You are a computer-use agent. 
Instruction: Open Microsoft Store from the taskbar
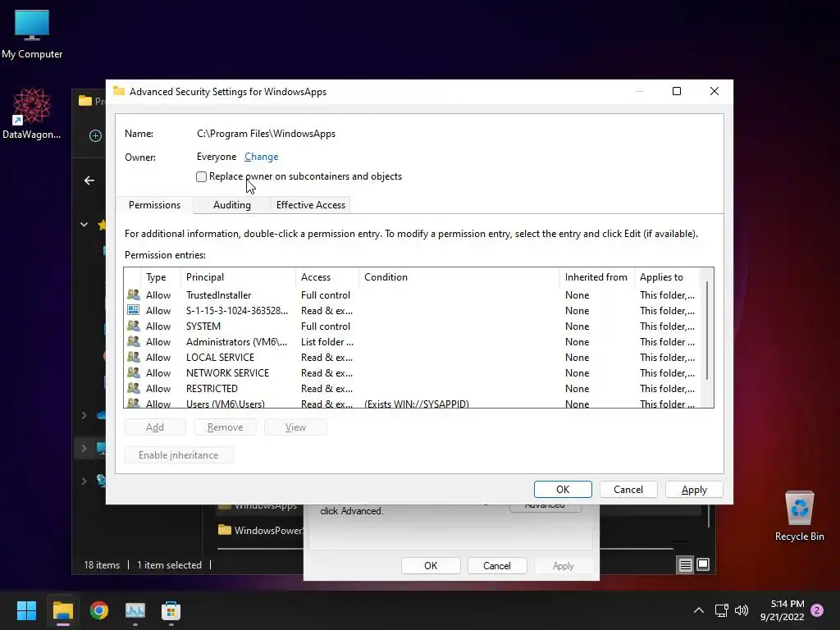pyautogui.click(x=171, y=610)
